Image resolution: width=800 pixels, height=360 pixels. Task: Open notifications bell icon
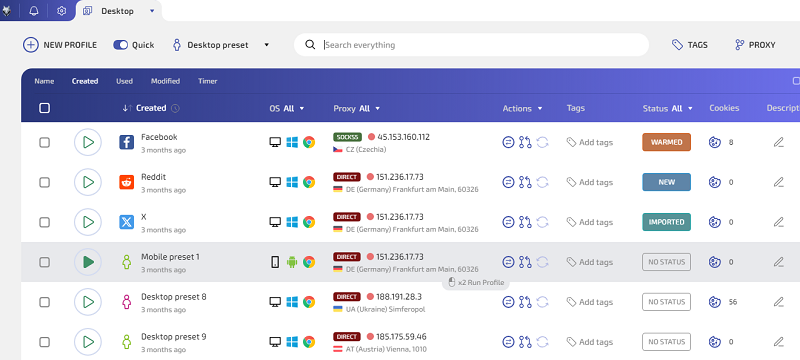(x=34, y=11)
